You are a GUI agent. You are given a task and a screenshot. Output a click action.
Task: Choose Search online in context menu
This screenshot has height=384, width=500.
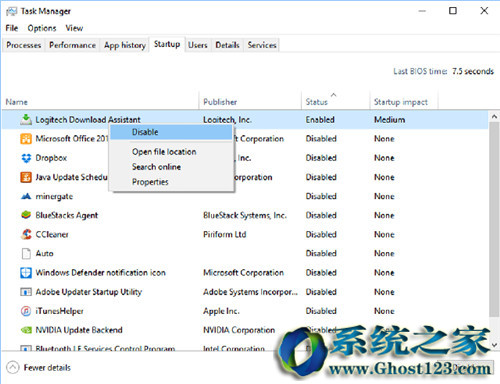click(x=171, y=167)
